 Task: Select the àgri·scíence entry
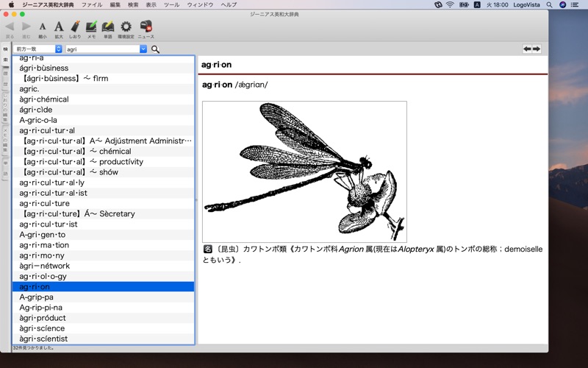pos(103,328)
